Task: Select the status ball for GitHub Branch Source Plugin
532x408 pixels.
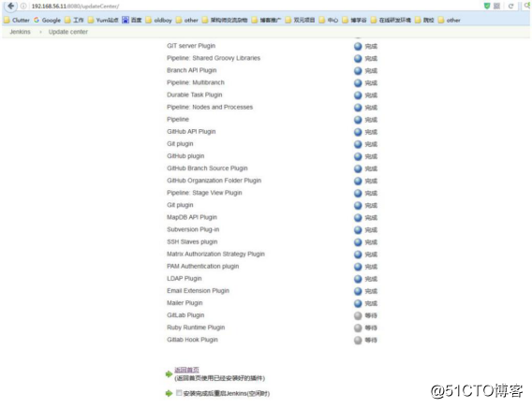Action: click(358, 168)
